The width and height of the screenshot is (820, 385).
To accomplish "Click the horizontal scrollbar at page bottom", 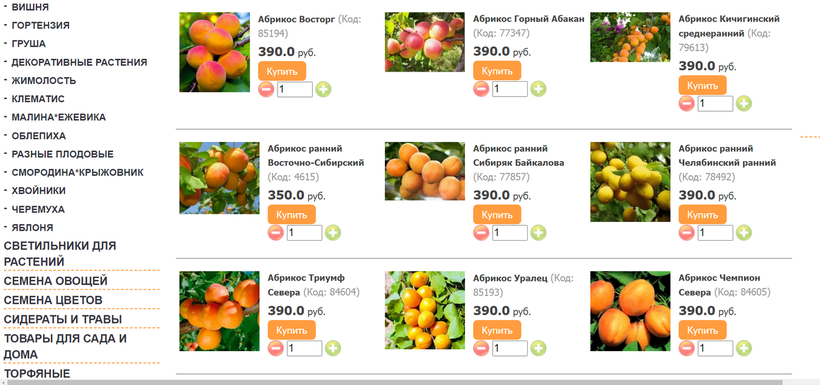I will pyautogui.click(x=395, y=382).
